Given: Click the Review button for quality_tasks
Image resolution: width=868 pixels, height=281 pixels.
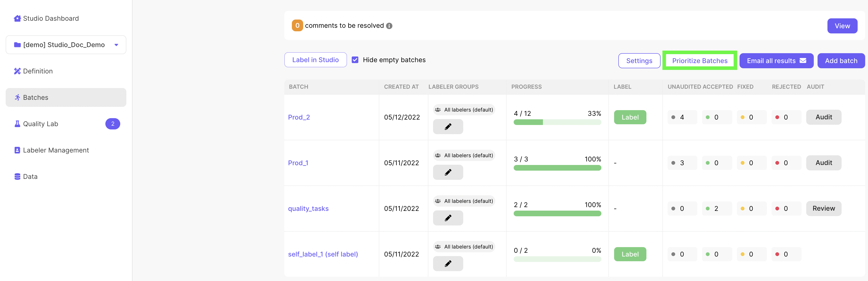Looking at the screenshot, I should click(823, 208).
